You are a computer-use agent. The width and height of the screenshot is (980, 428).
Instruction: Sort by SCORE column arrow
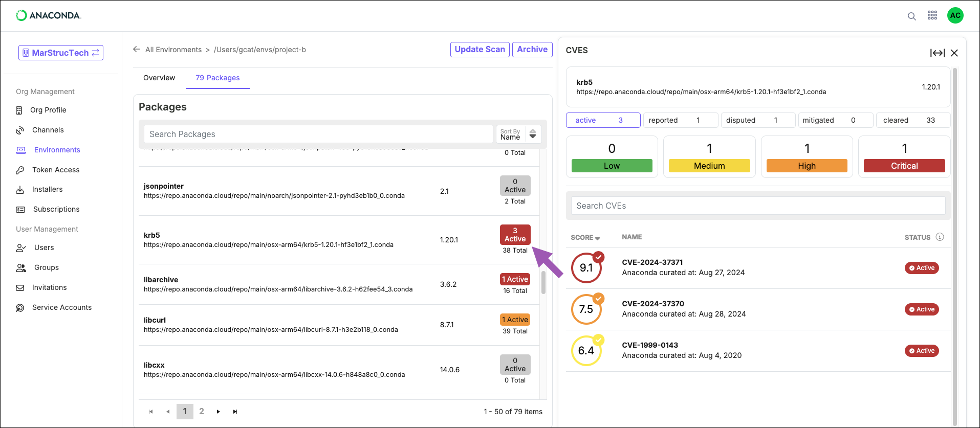tap(598, 238)
